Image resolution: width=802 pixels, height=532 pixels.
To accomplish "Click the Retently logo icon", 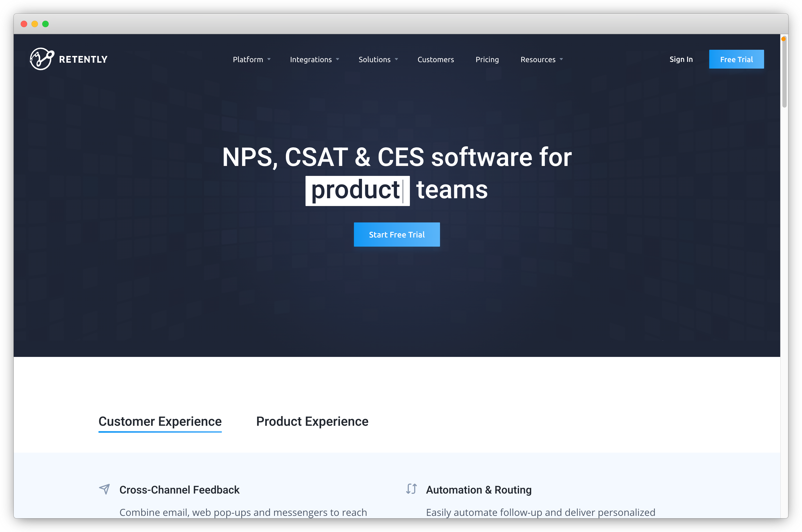I will click(x=42, y=59).
